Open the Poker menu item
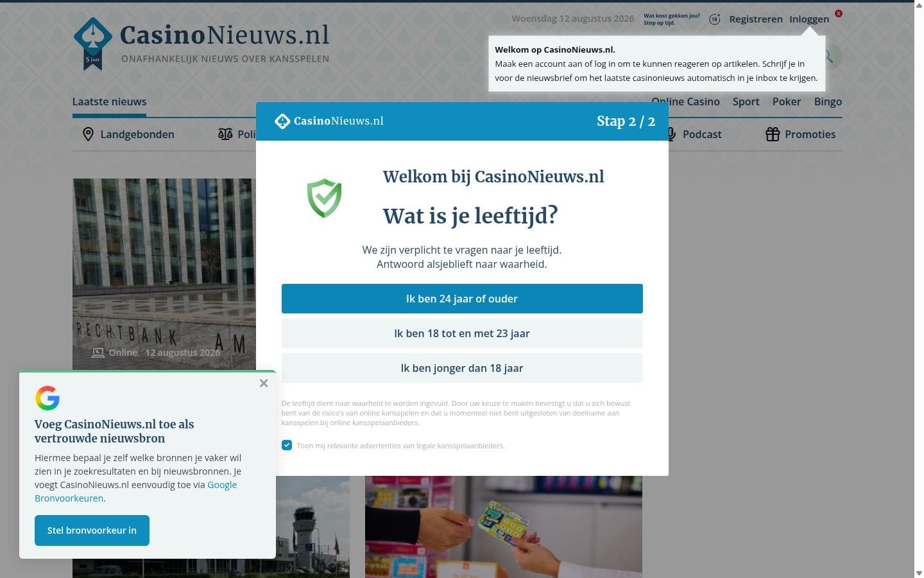 (x=786, y=101)
